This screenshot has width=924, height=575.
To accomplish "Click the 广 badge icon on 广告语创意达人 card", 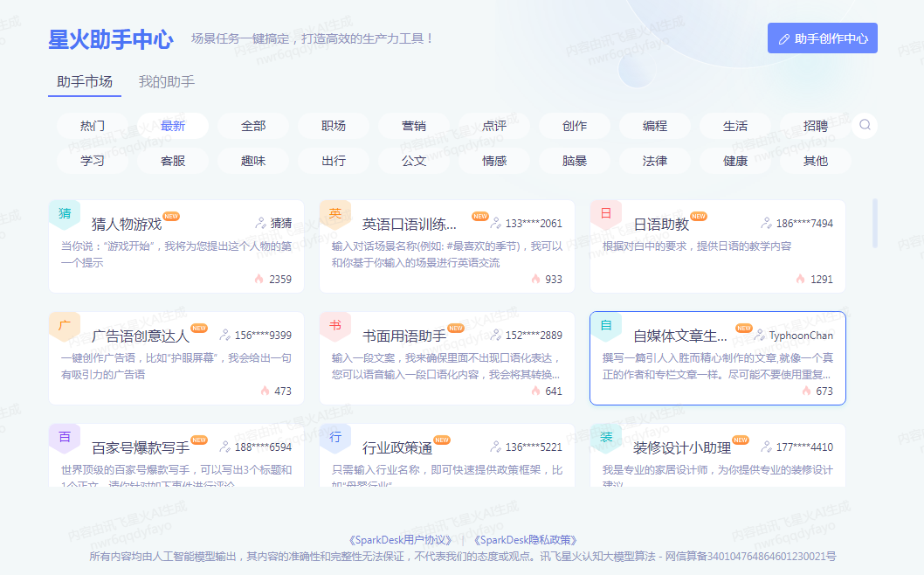I will click(x=65, y=326).
